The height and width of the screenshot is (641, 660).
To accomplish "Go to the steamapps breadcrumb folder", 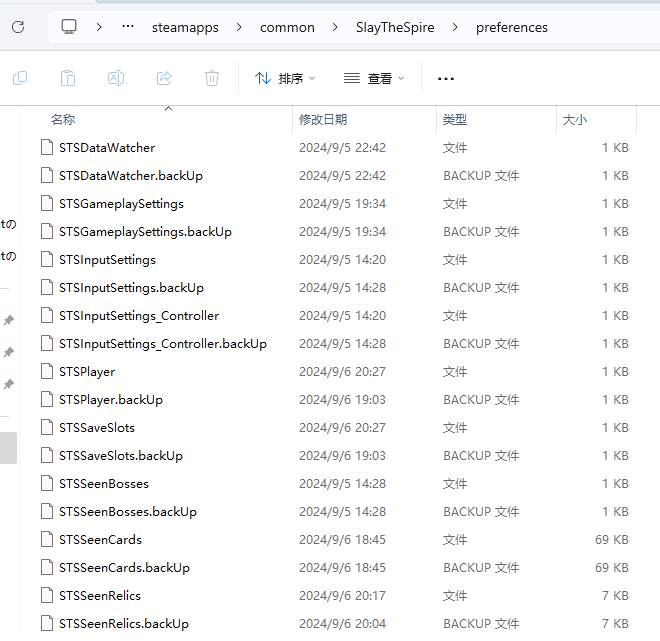I will (x=185, y=28).
